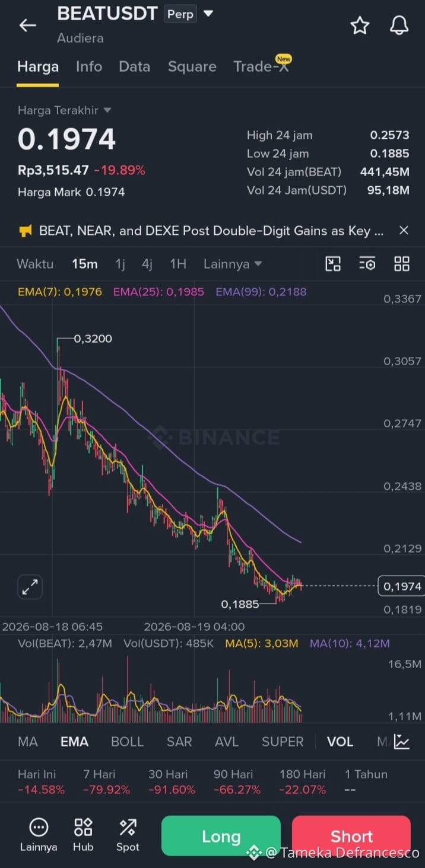Tap the 1 Tahun performance entry

[366, 782]
